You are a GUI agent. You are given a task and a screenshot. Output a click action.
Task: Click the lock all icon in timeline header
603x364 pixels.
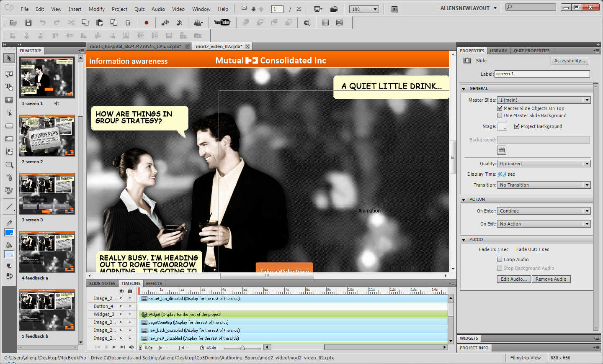pos(130,291)
